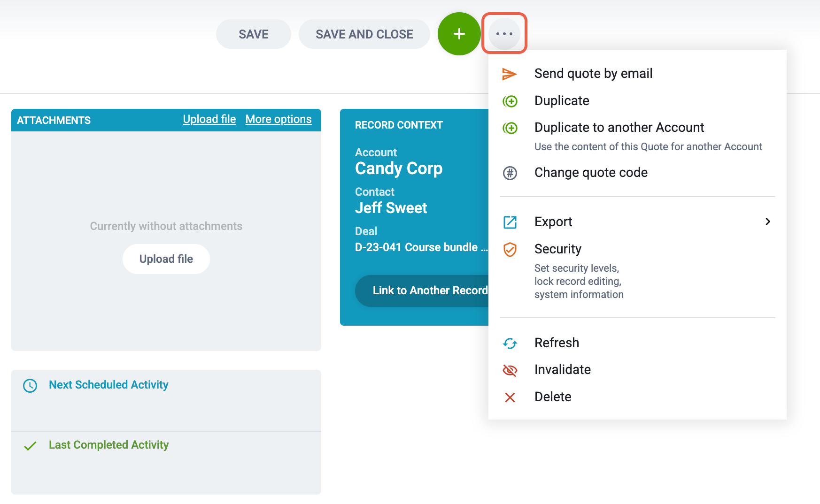Click the green plus add button
Screen dimensions: 820x504
[459, 34]
